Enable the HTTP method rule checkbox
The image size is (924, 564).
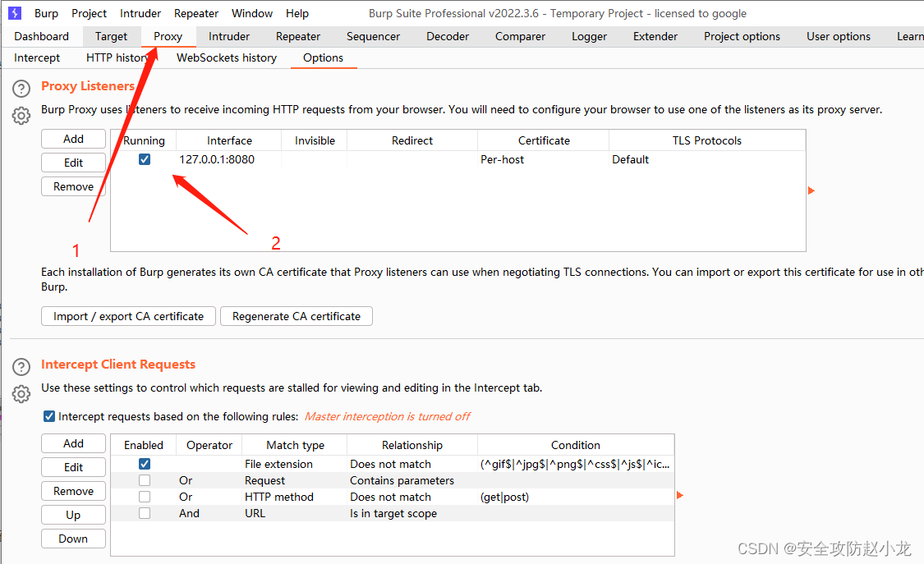145,497
